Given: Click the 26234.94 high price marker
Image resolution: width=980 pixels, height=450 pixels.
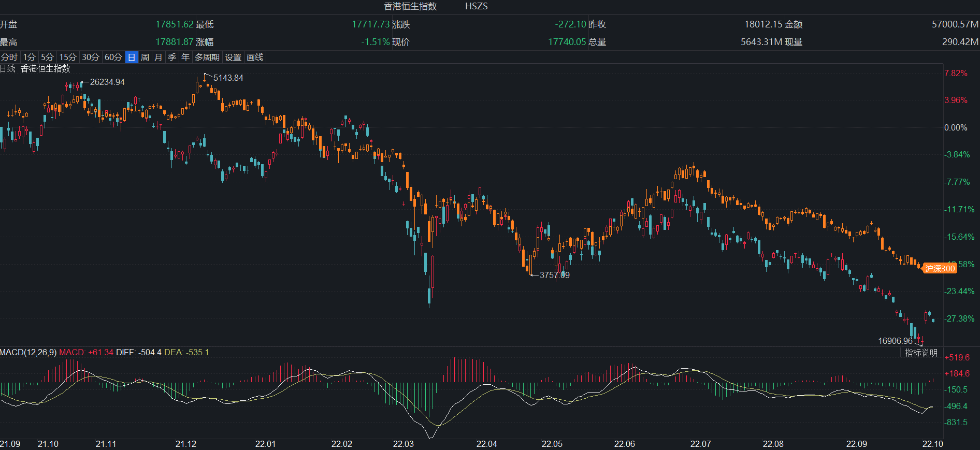Looking at the screenshot, I should pyautogui.click(x=107, y=82).
